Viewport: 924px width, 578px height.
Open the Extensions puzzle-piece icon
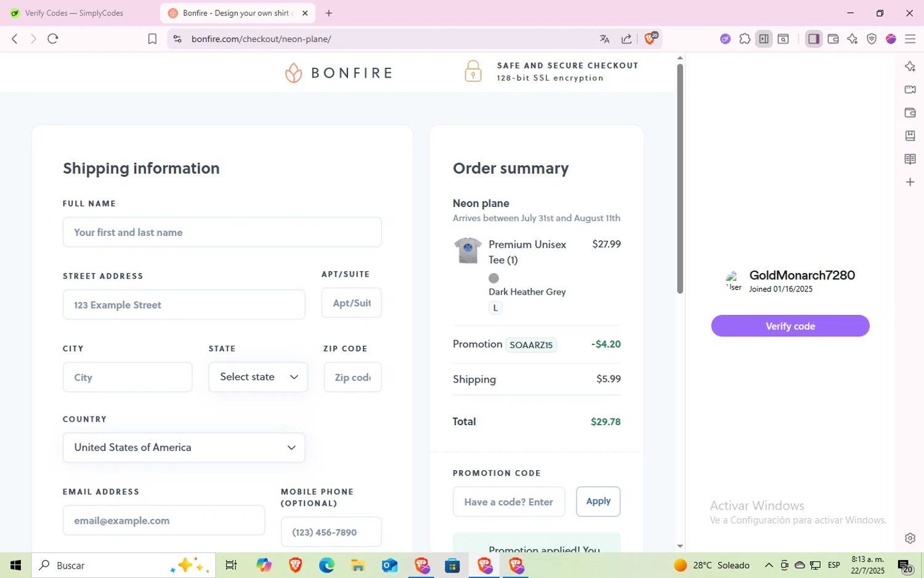745,39
